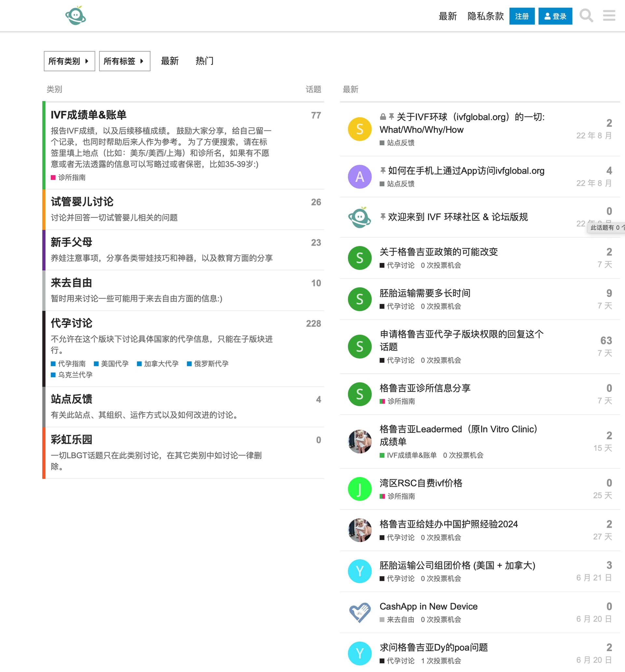This screenshot has height=672, width=625.
Task: Click the IVF Global site logo
Action: (75, 16)
